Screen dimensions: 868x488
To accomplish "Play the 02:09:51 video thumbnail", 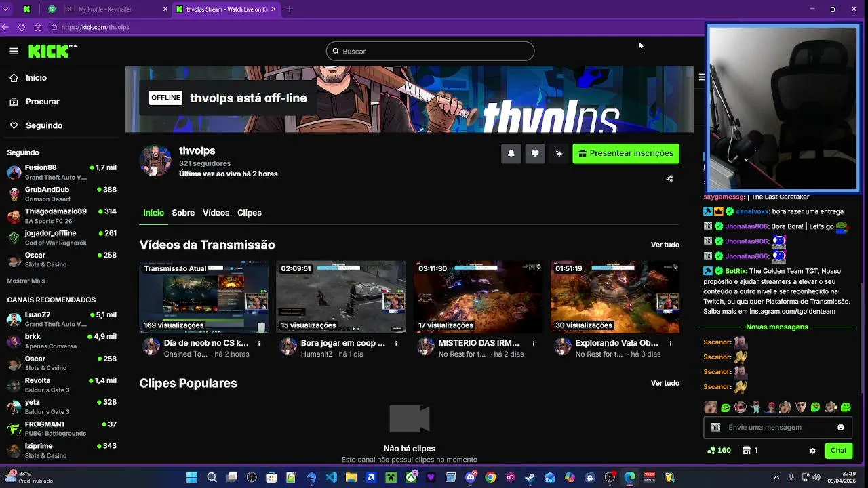I will [x=340, y=297].
